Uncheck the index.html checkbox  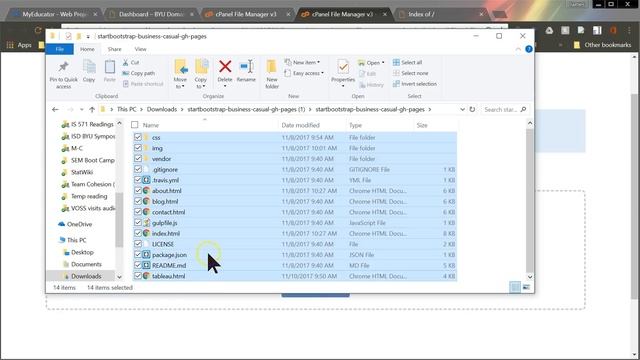tap(138, 233)
